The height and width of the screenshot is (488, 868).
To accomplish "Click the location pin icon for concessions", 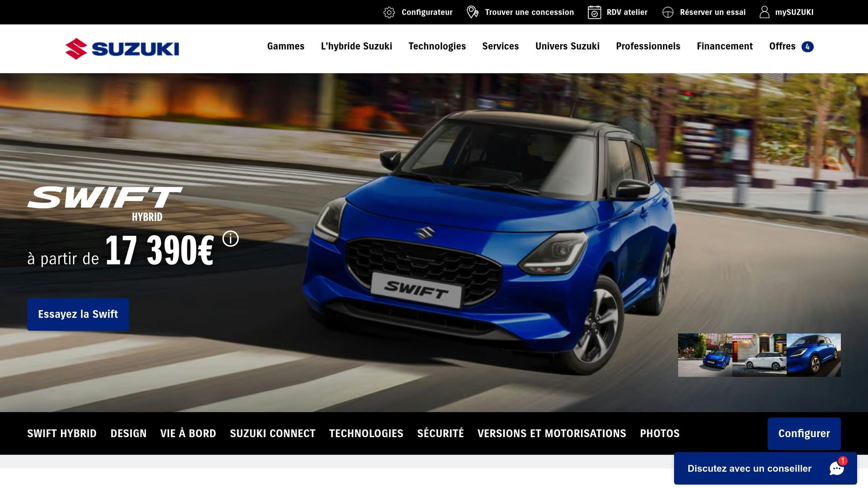I will click(x=472, y=12).
